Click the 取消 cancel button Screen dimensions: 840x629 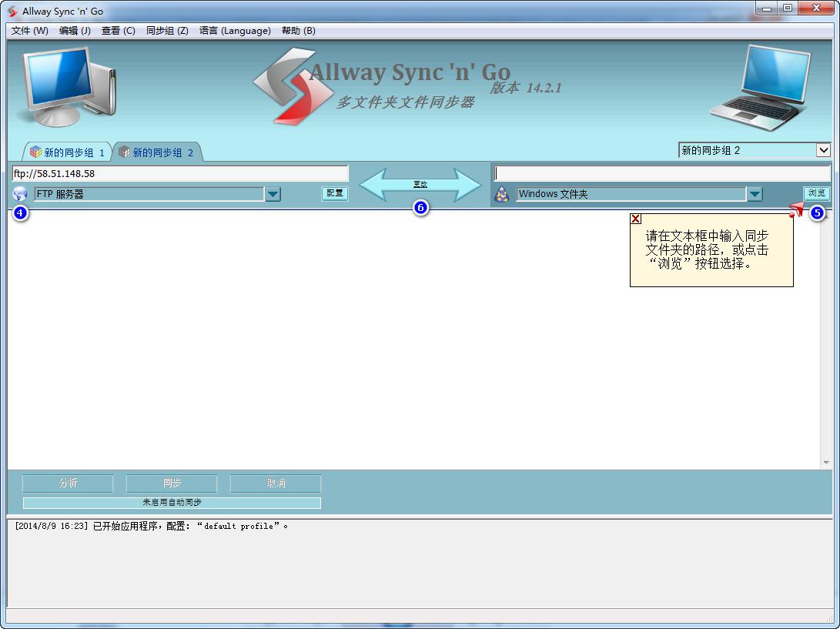pyautogui.click(x=276, y=483)
